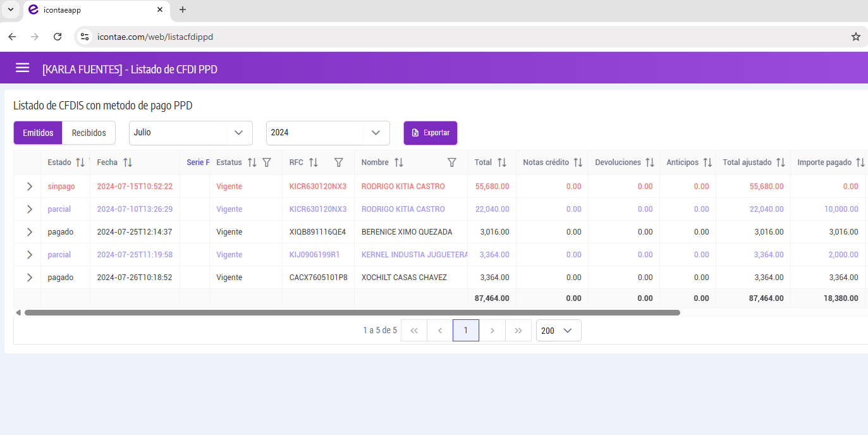Sort by Importe pagado column arrows
Image resolution: width=868 pixels, height=435 pixels.
860,162
